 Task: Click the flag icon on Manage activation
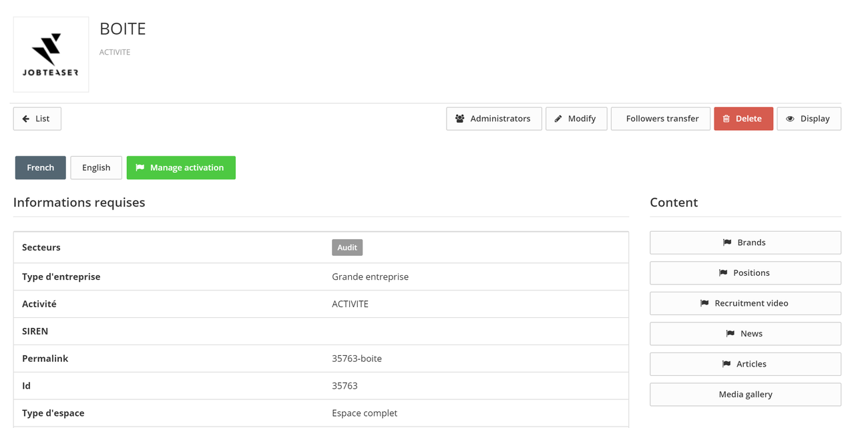[x=140, y=168]
